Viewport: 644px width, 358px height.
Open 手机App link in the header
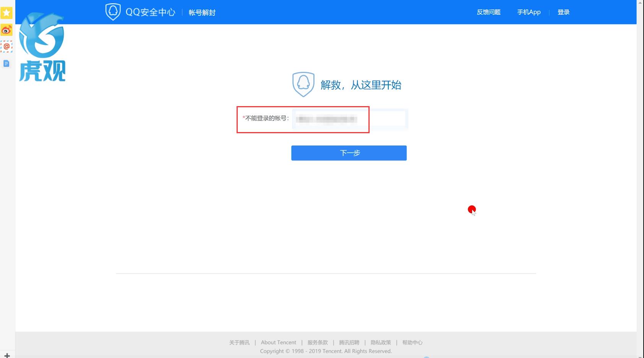point(529,12)
